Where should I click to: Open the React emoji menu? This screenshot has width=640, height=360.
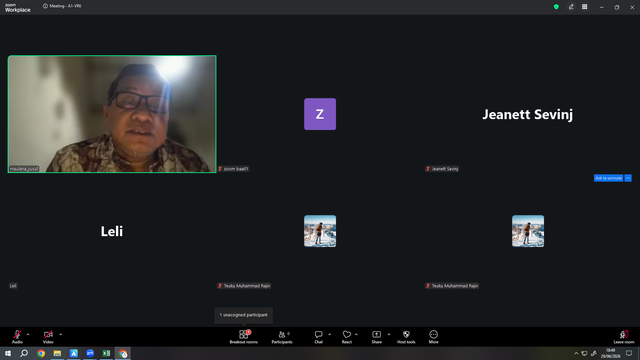[347, 337]
